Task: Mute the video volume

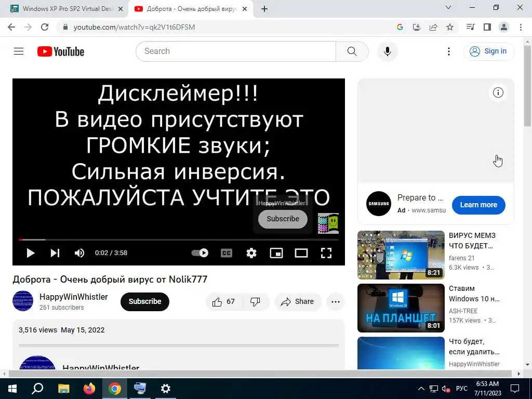Action: coord(79,253)
